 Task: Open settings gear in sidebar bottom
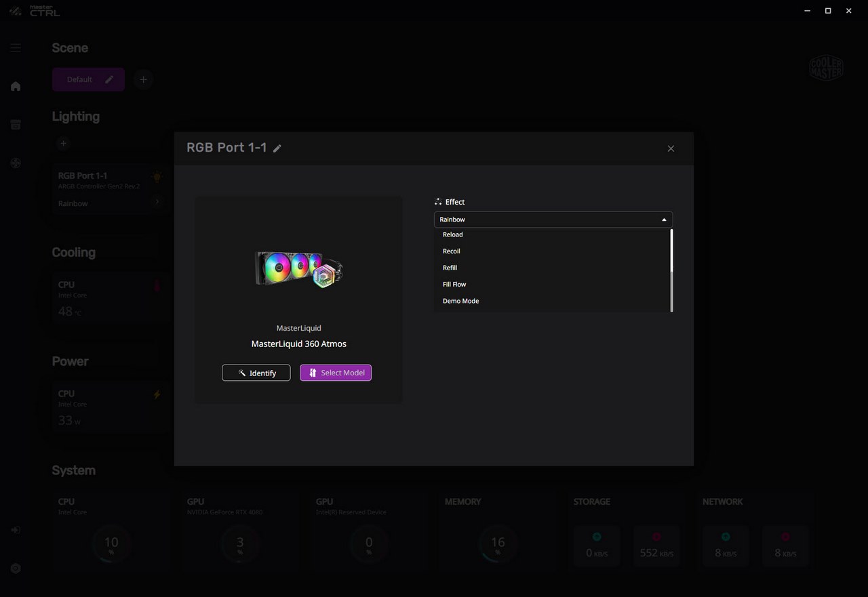pos(16,569)
